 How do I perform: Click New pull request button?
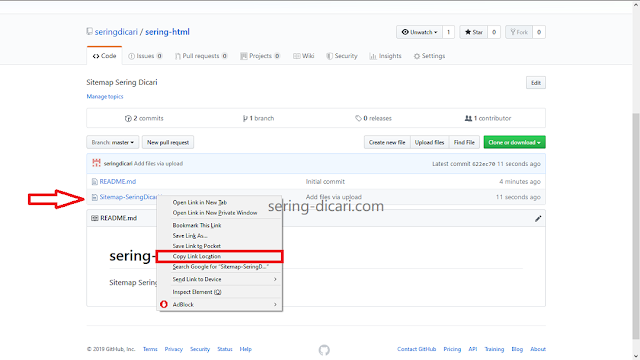point(168,142)
